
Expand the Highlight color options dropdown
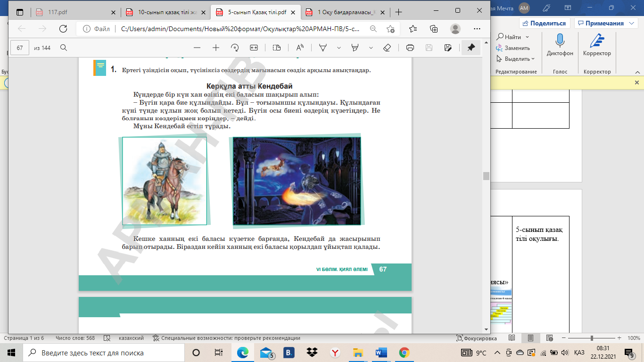tap(371, 48)
